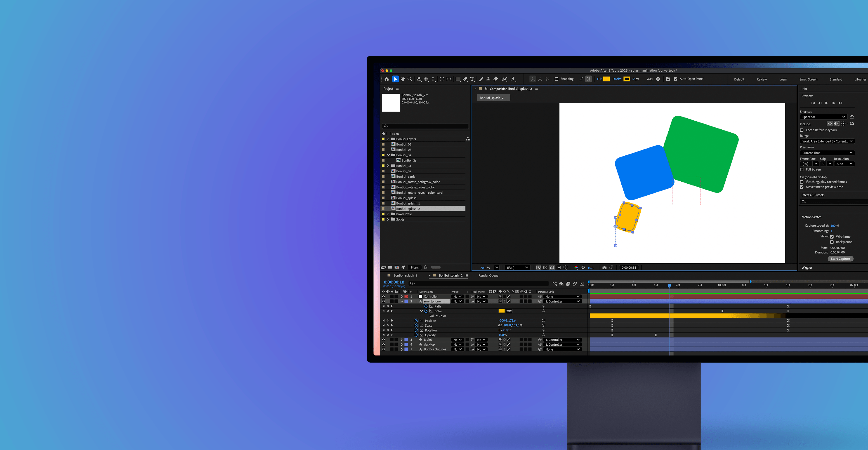Select the Hand tool
Screen dimensions: 868x450
click(403, 79)
